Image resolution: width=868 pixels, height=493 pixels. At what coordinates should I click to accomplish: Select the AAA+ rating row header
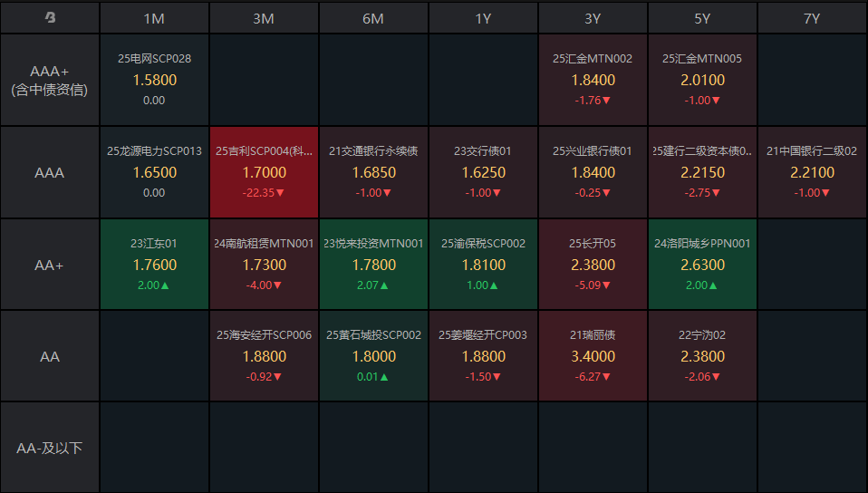click(50, 80)
